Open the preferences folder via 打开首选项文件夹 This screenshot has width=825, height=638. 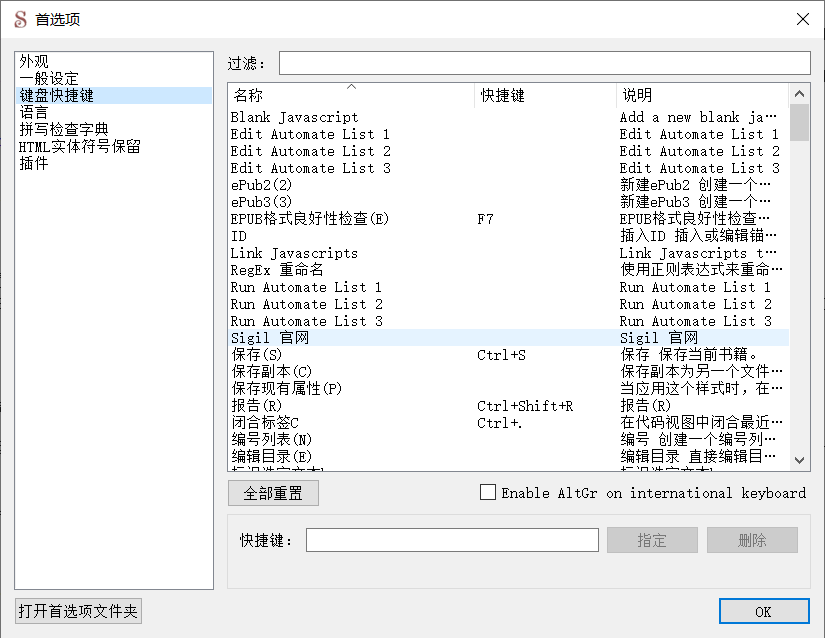[x=78, y=610]
